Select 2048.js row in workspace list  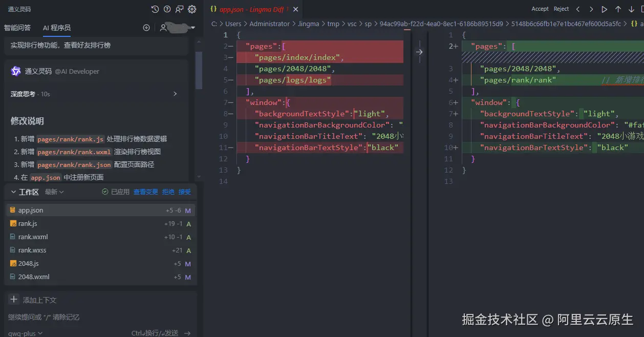100,263
